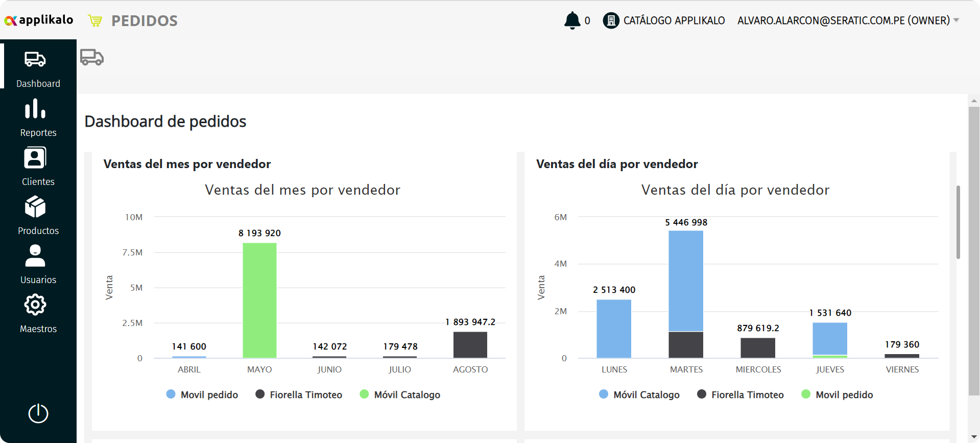Viewport: 980px width, 443px height.
Task: Toggle Fiorella Timoteo series in daily legend
Action: [x=740, y=394]
